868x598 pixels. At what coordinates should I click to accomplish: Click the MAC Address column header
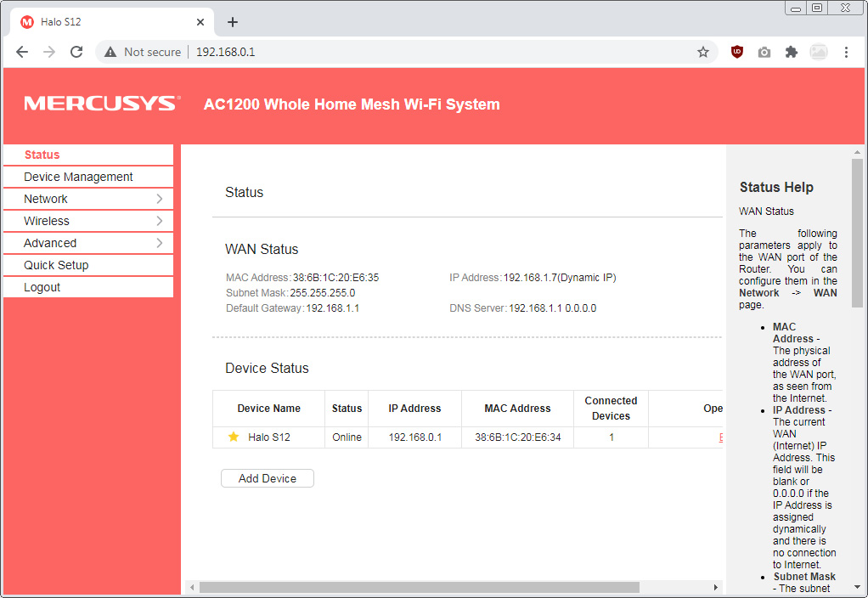(x=517, y=408)
